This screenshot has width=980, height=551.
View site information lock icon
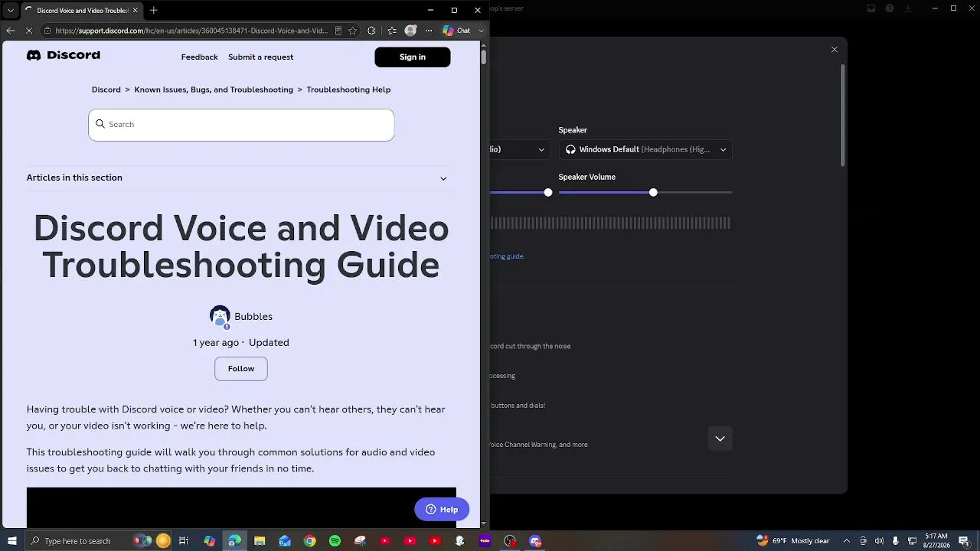[x=47, y=31]
